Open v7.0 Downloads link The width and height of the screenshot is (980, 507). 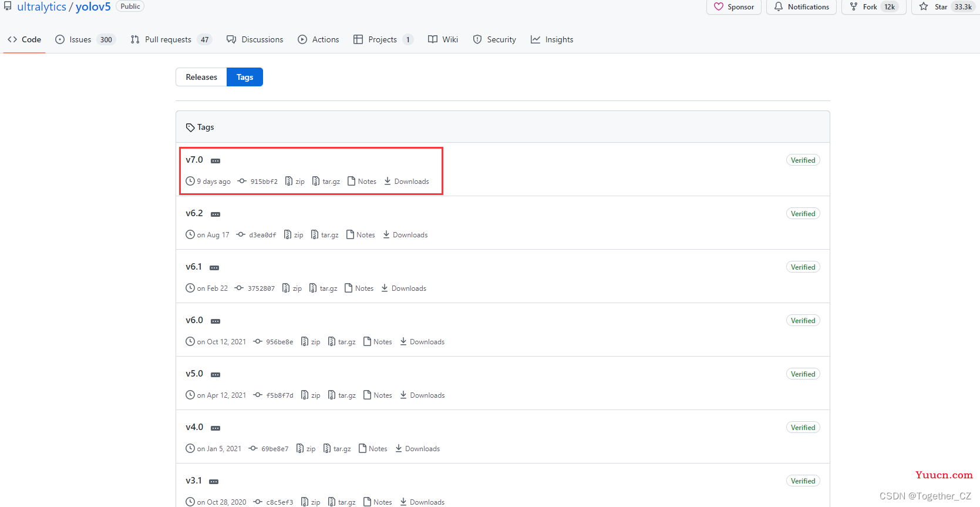coord(407,182)
